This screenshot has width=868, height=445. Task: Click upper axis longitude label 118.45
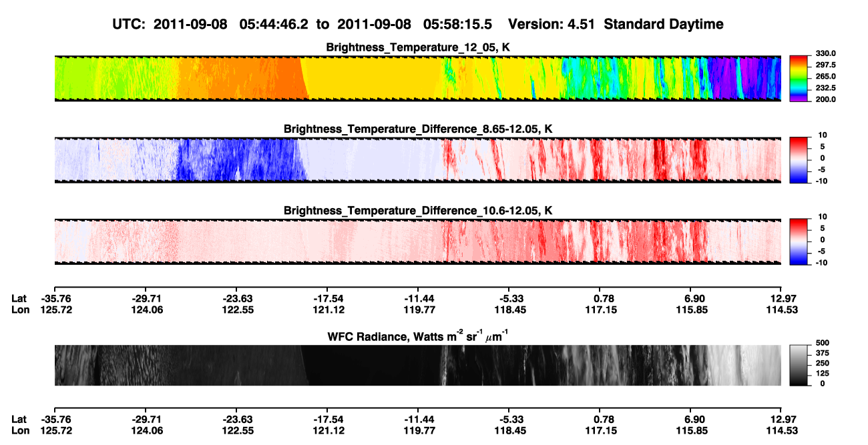509,310
